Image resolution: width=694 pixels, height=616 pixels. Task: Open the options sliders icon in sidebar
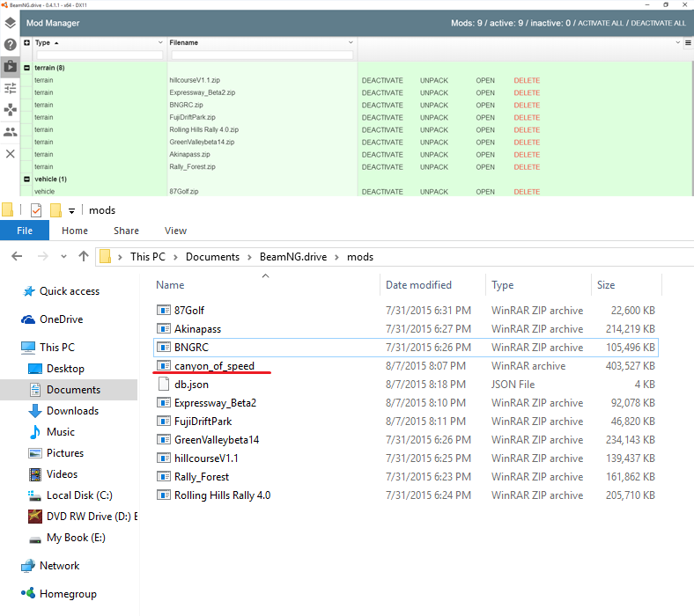point(11,88)
